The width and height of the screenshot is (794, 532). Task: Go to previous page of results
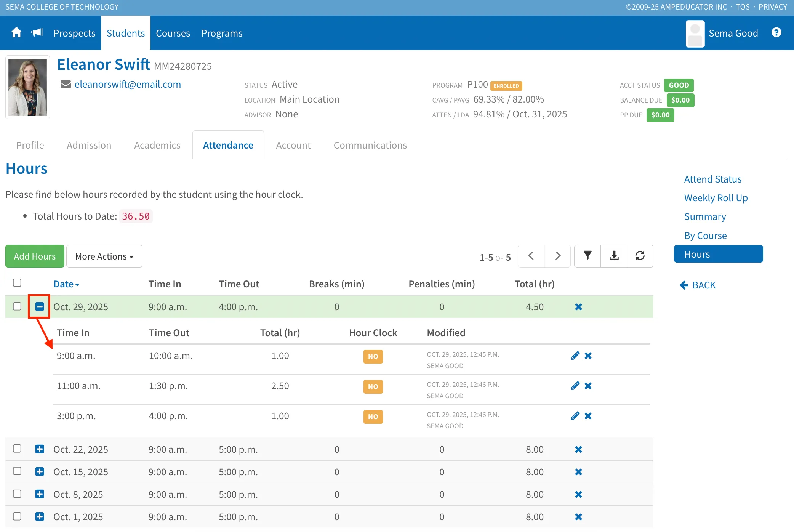531,256
